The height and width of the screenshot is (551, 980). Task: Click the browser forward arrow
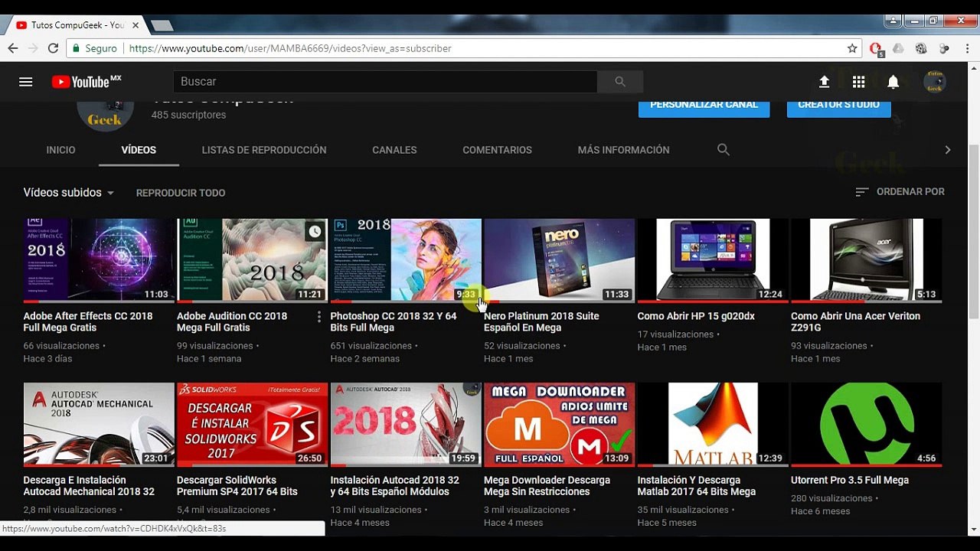32,48
